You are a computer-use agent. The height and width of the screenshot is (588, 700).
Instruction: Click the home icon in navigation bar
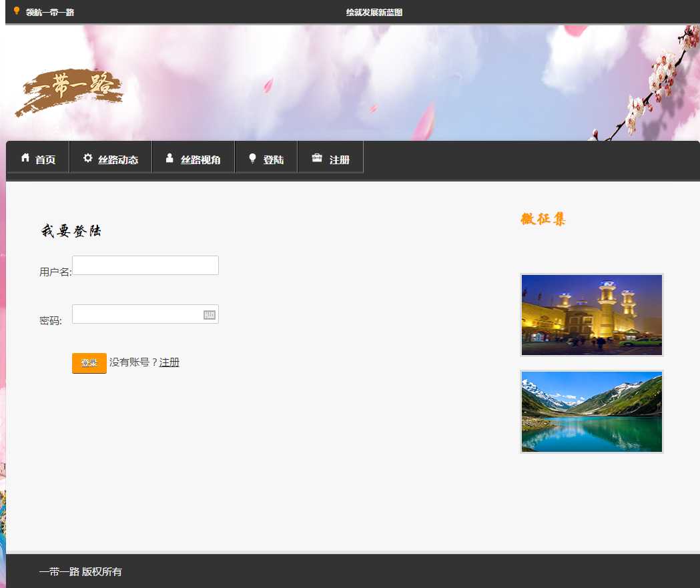[x=25, y=158]
